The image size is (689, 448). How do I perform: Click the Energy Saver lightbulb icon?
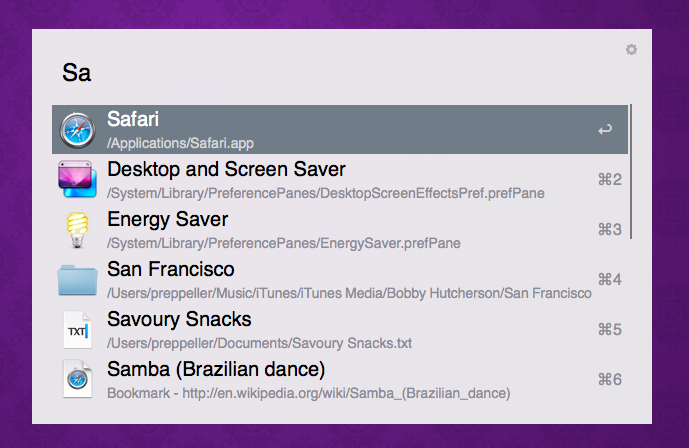(77, 230)
